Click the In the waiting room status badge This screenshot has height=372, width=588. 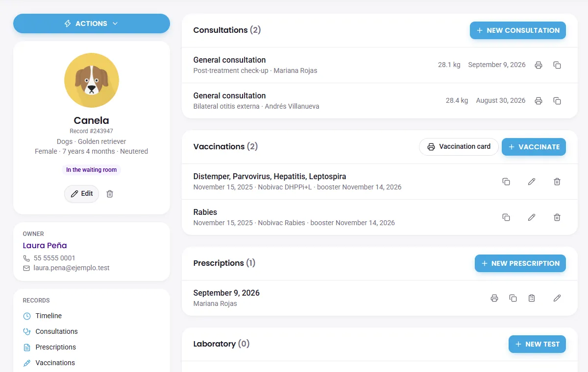(92, 170)
